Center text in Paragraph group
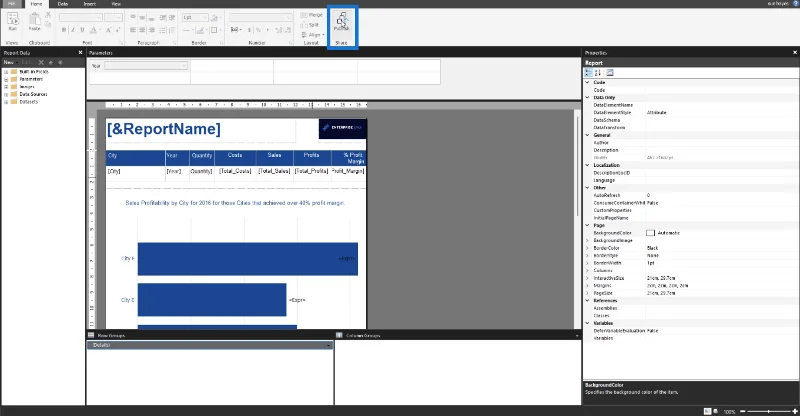Viewport: 800px width, 416px height. (x=142, y=30)
